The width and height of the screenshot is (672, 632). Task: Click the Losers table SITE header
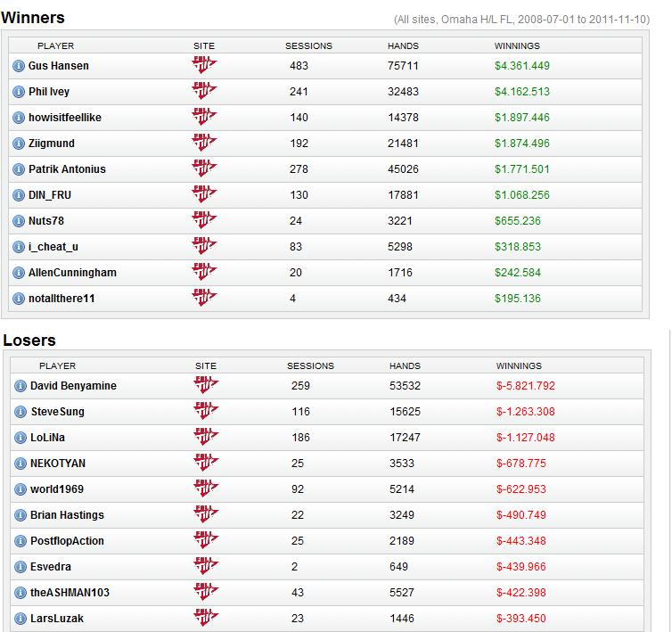tap(206, 365)
